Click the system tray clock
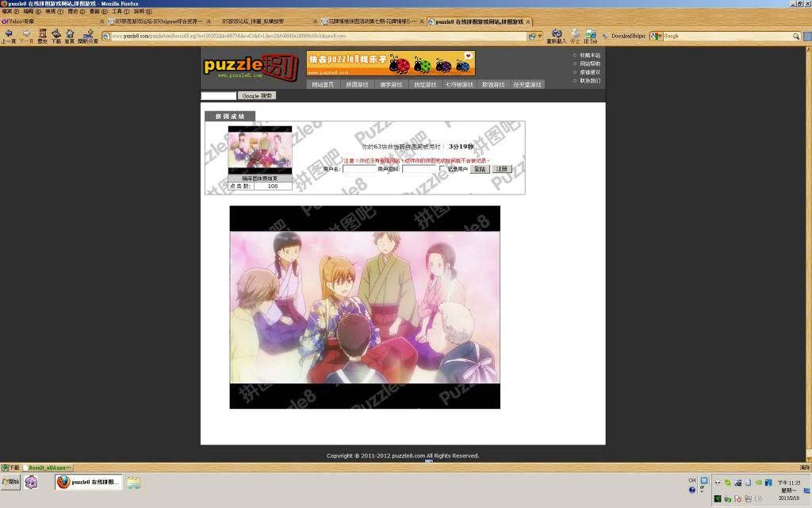The height and width of the screenshot is (508, 812). [788, 490]
